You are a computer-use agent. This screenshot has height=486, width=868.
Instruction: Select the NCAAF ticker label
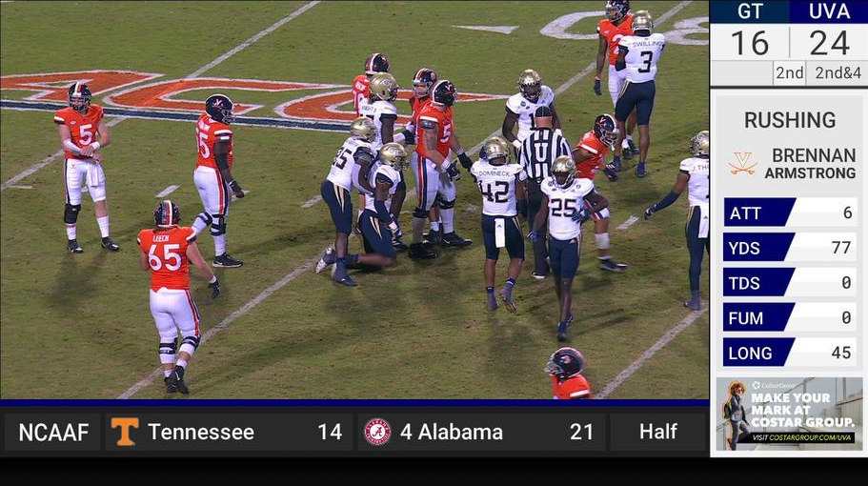[53, 432]
